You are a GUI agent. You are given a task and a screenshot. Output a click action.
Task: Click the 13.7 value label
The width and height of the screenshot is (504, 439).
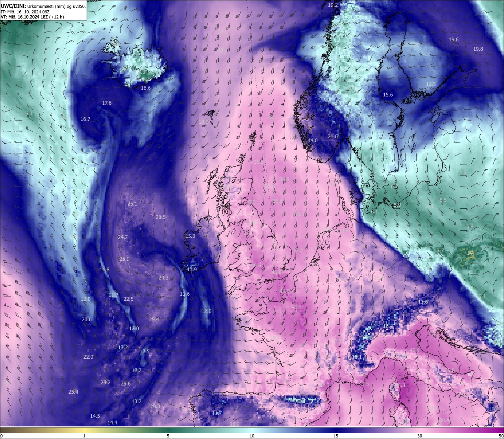coord(137,402)
